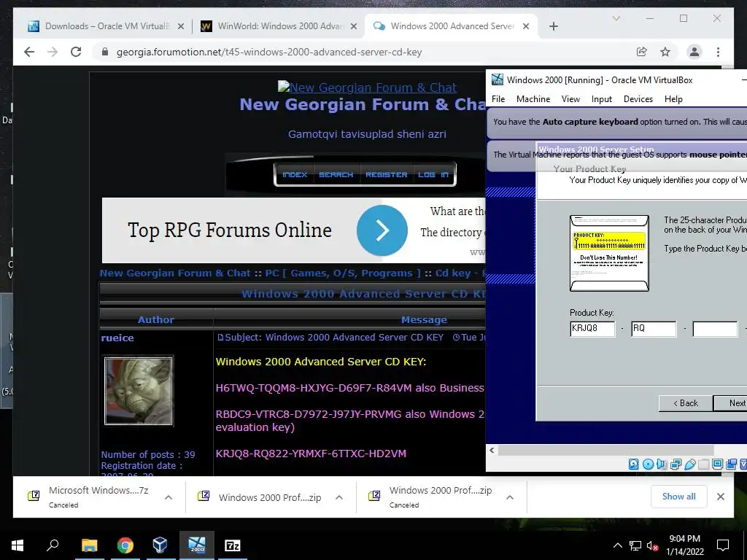The image size is (747, 560).
Task: Click the first Product Key field containing KRJQ8
Action: (x=592, y=329)
